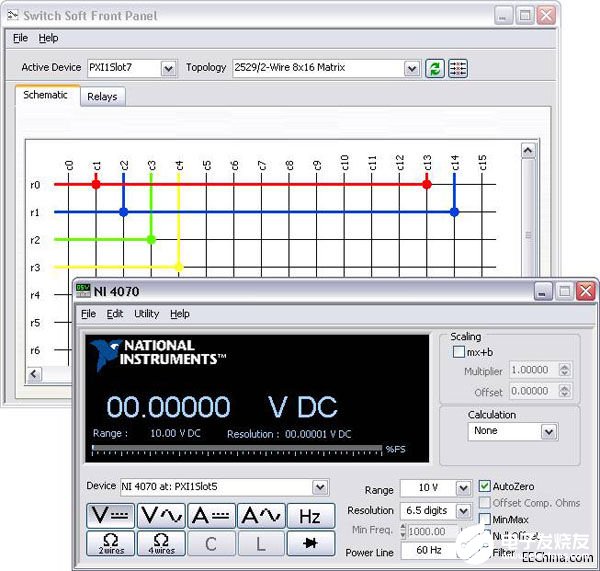
Task: Select 2-wire resistance measurement button
Action: (110, 543)
